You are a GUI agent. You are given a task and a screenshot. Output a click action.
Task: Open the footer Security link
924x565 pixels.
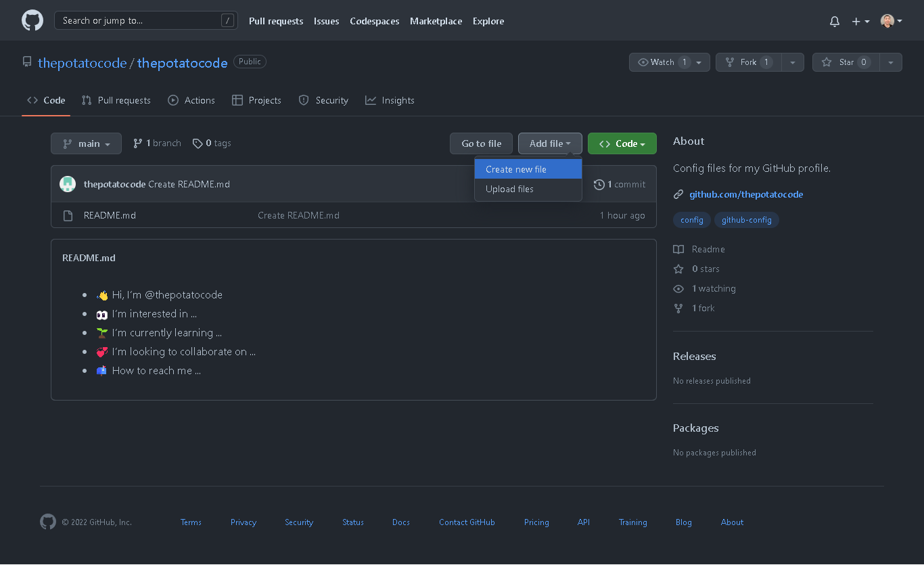(x=299, y=522)
